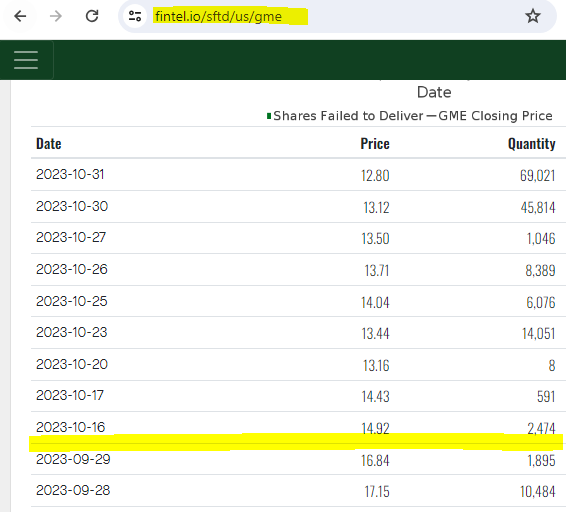Click the 69,021 quantity value
This screenshot has width=566, height=512.
(x=537, y=175)
